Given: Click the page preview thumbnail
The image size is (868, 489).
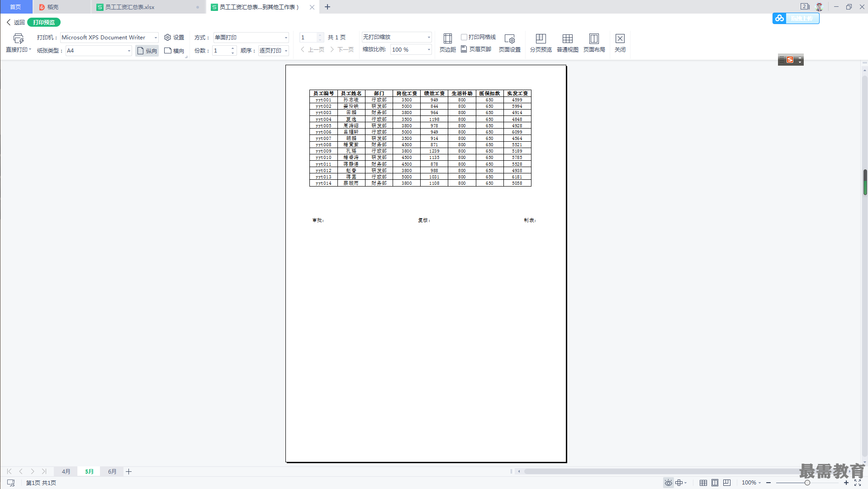Looking at the screenshot, I should point(426,264).
